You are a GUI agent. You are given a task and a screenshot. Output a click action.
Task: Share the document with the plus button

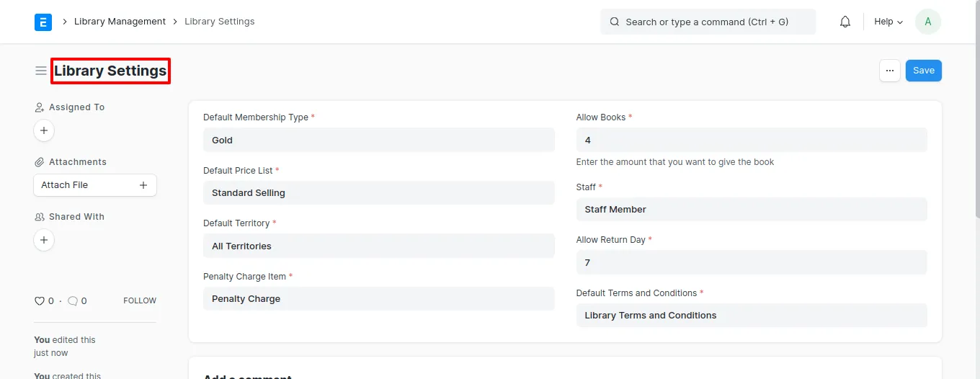point(44,240)
